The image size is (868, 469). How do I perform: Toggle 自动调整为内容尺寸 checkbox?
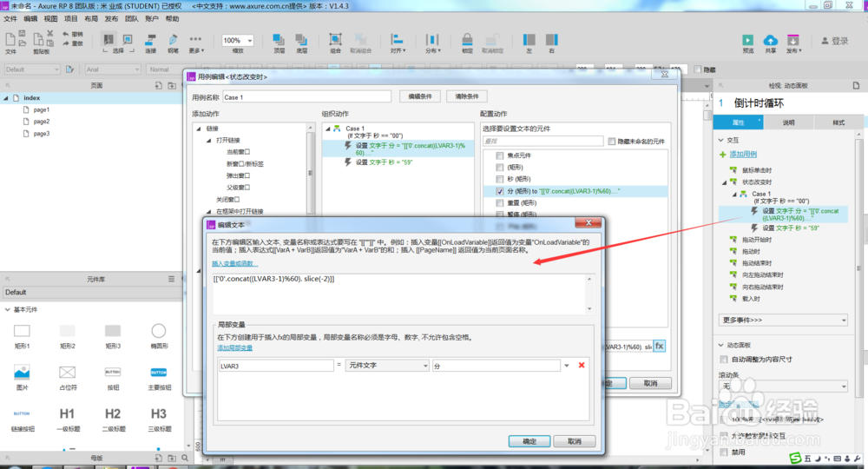click(x=724, y=359)
